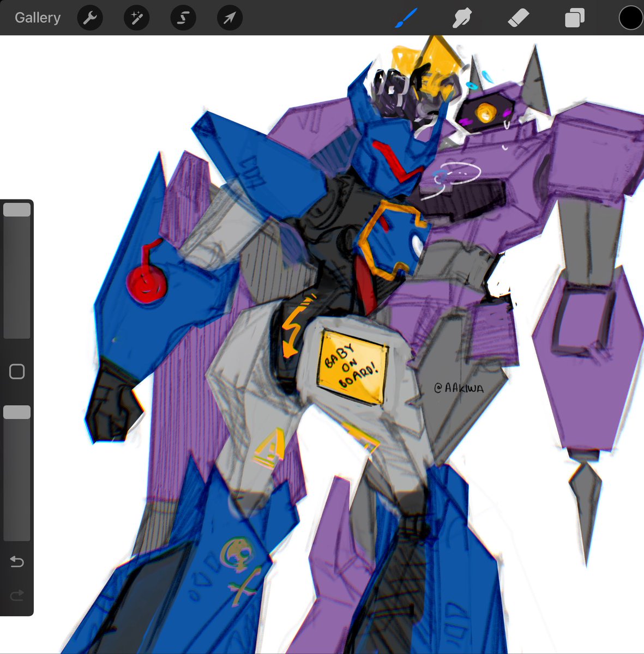Open the Layers panel
Viewport: 644px width, 654px height.
click(575, 18)
